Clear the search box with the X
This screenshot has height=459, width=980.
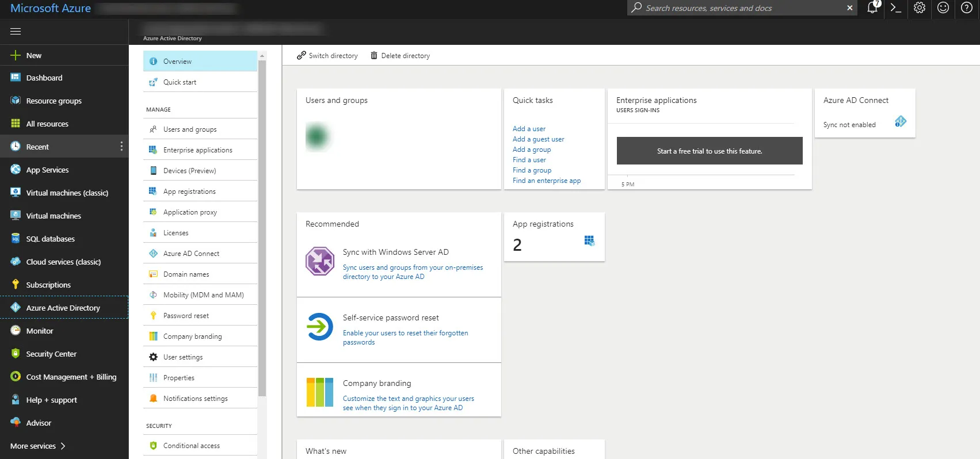pos(849,8)
